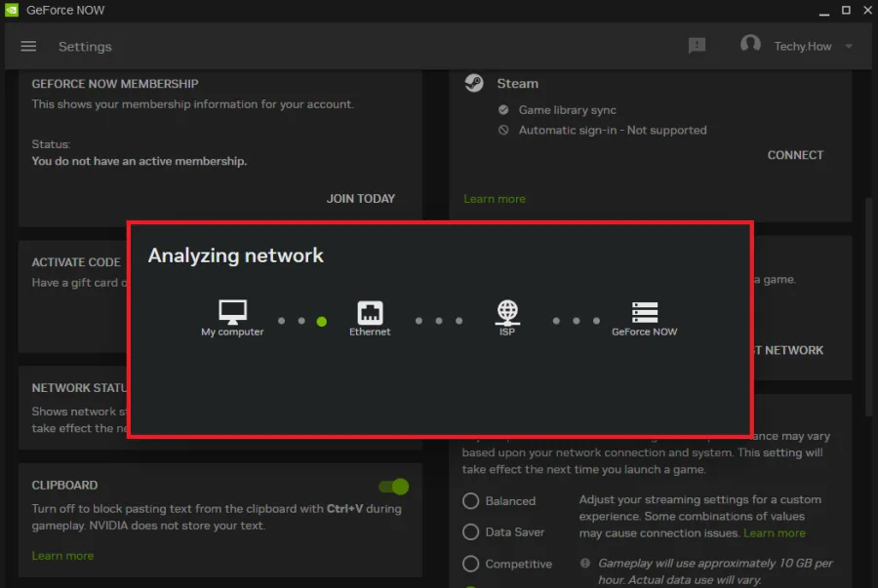Select the Balanced streaming quality option
Viewport: 878px width, 588px height.
click(470, 500)
